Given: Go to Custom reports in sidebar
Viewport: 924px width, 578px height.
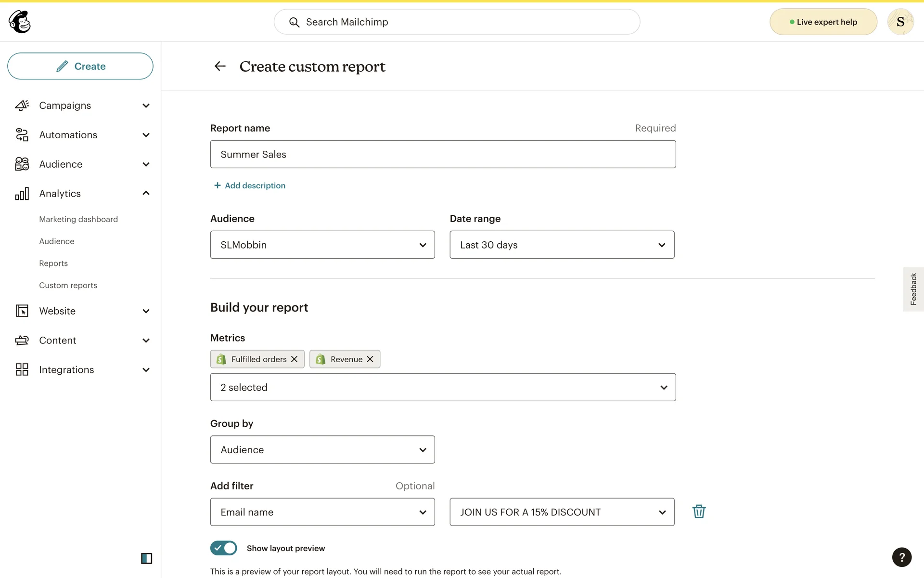Looking at the screenshot, I should tap(68, 285).
